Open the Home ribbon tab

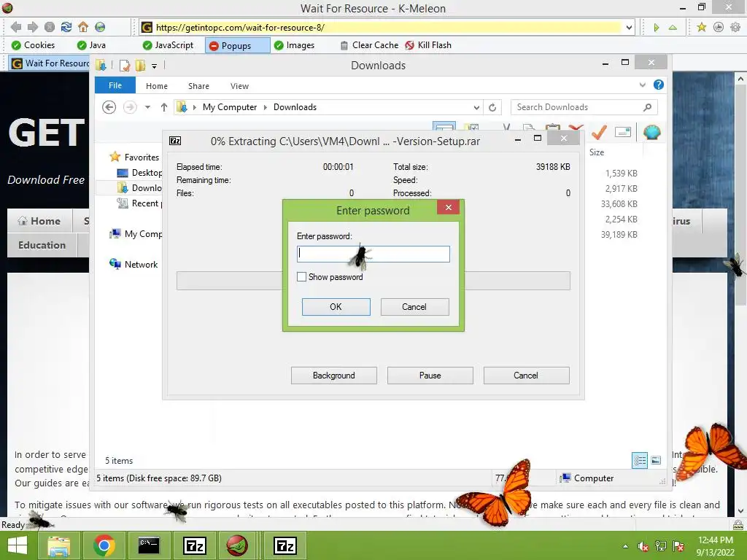coord(157,86)
